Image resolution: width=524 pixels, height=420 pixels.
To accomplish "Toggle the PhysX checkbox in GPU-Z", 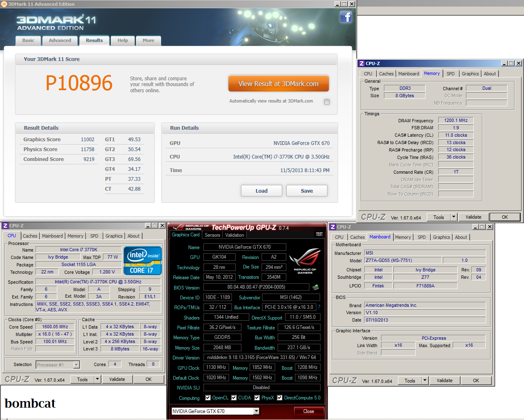I will click(x=257, y=398).
